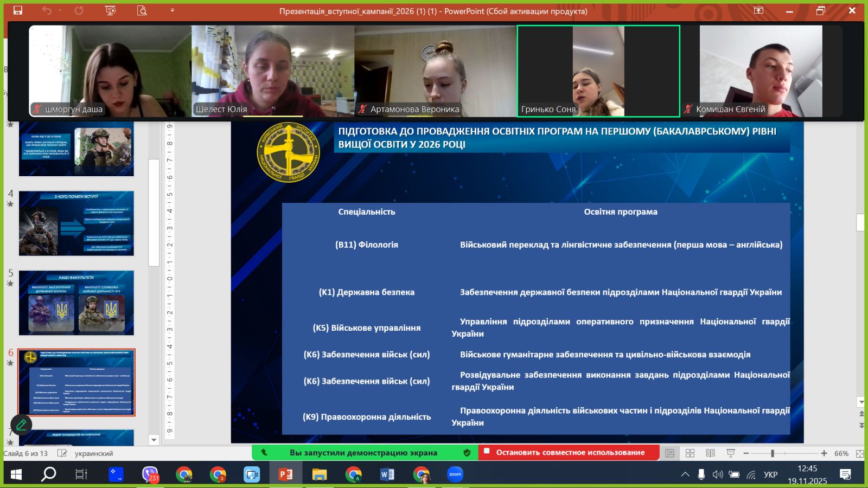The image size is (868, 488).
Task: Click the spell check icon in status bar
Action: 62,453
